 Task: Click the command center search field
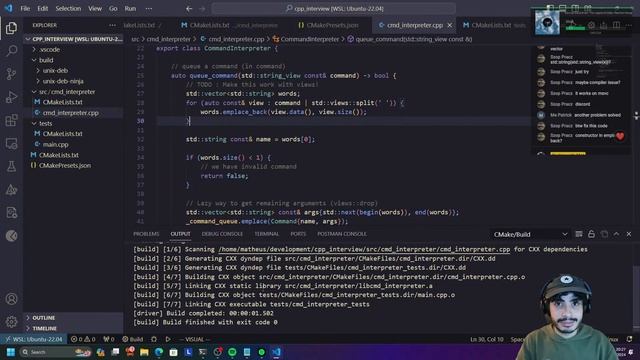[x=334, y=9]
